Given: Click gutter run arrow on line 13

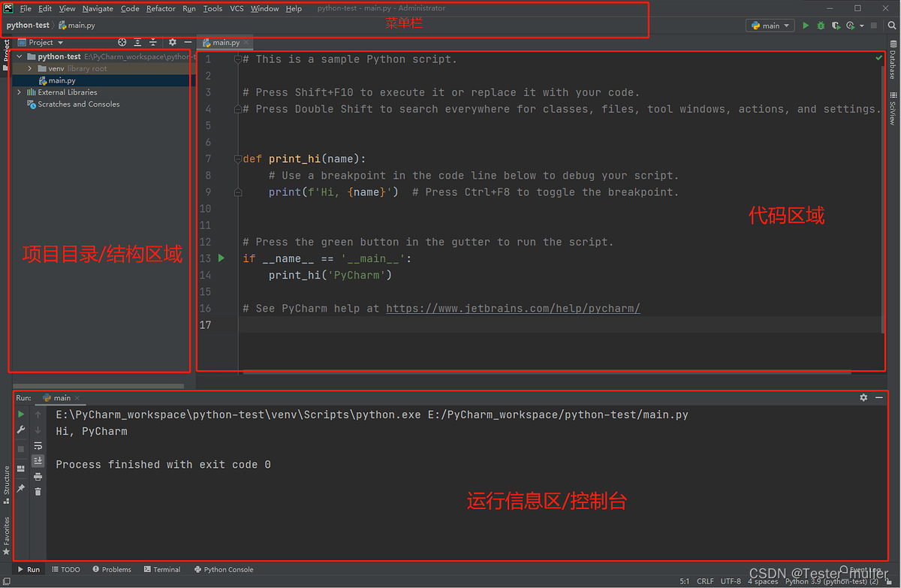Looking at the screenshot, I should pyautogui.click(x=221, y=258).
